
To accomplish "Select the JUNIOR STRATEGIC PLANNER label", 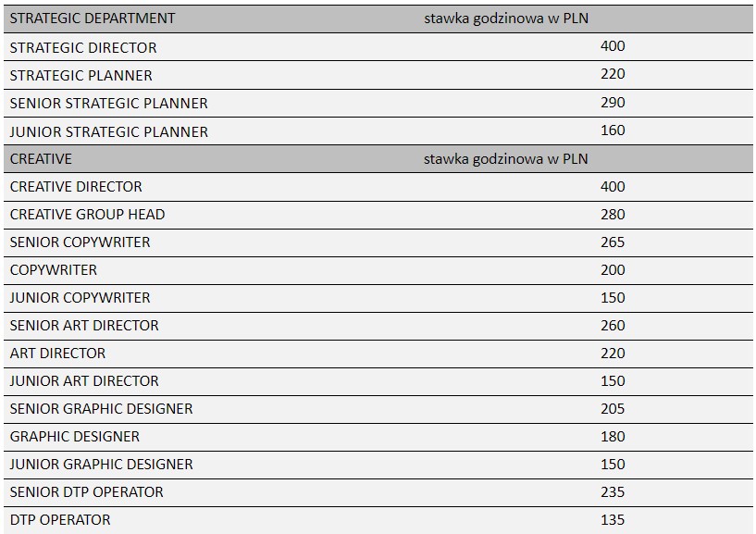I will (108, 131).
